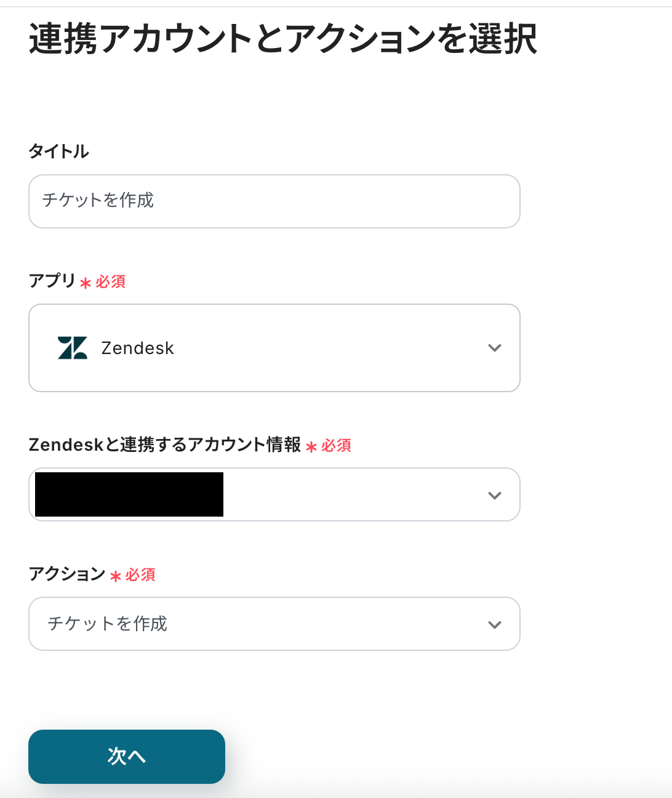Image resolution: width=672 pixels, height=798 pixels.
Task: Click the タイトル field label
Action: [x=59, y=151]
